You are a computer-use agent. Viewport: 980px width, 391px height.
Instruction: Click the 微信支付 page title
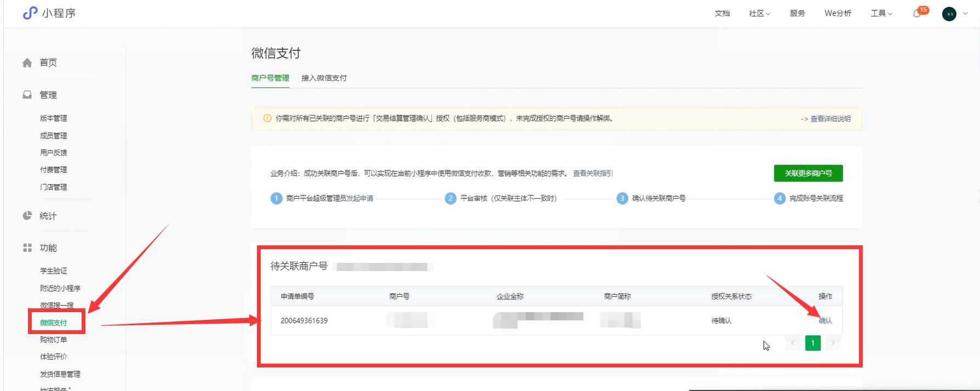[276, 53]
